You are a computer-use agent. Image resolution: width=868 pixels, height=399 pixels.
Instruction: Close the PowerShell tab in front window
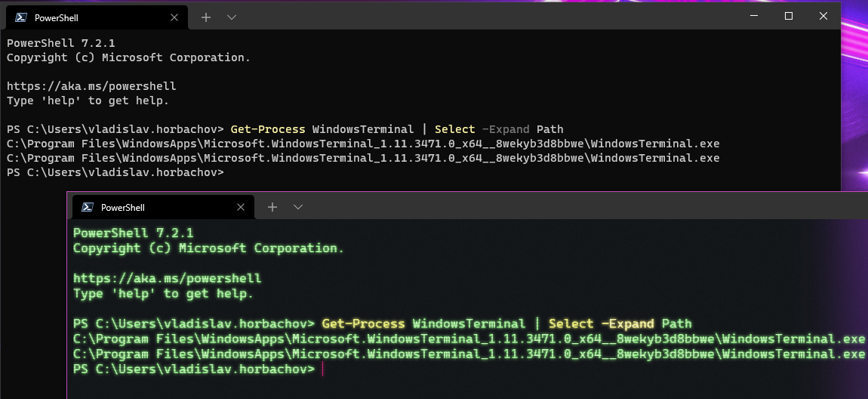(x=241, y=207)
